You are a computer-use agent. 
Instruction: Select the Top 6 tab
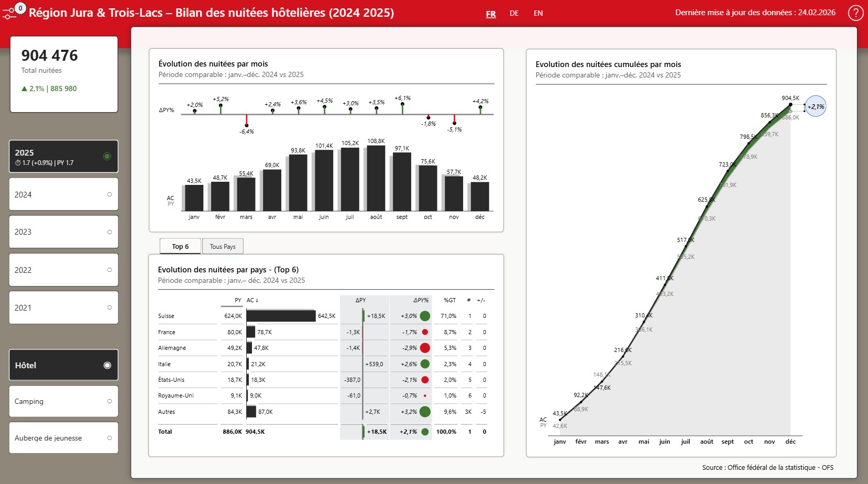180,246
